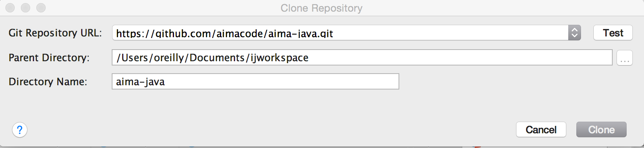Click the gray zoom window button
This screenshot has width=644, height=148.
click(41, 8)
